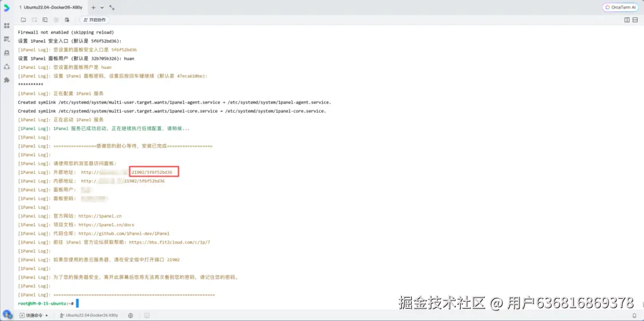Click the OrcaTerm logo icon

point(6,8)
